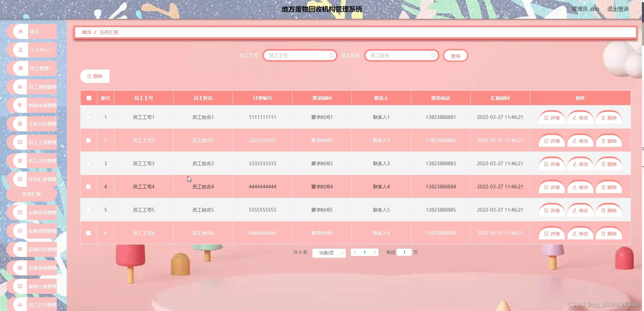Click the home icon in sidebar

20,32
